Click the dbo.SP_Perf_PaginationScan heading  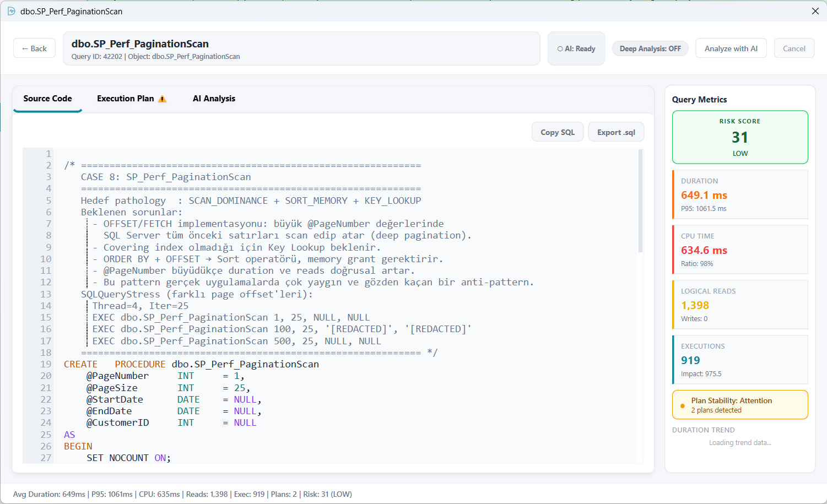(x=140, y=44)
